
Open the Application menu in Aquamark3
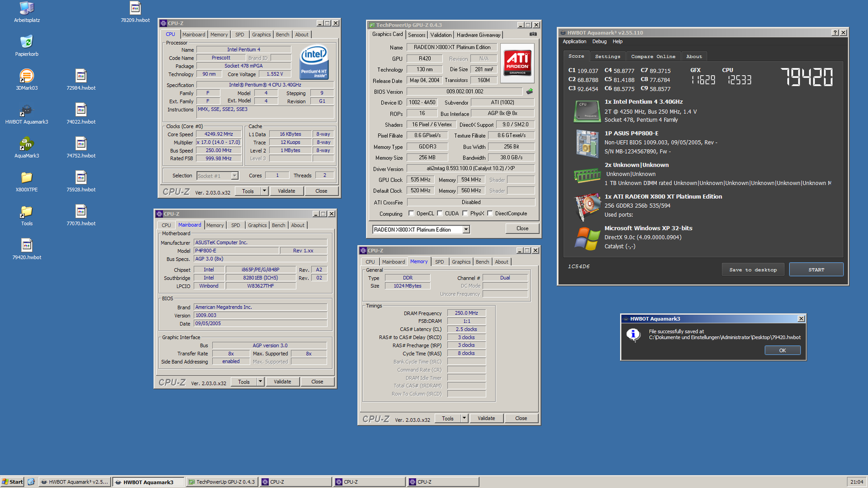574,42
